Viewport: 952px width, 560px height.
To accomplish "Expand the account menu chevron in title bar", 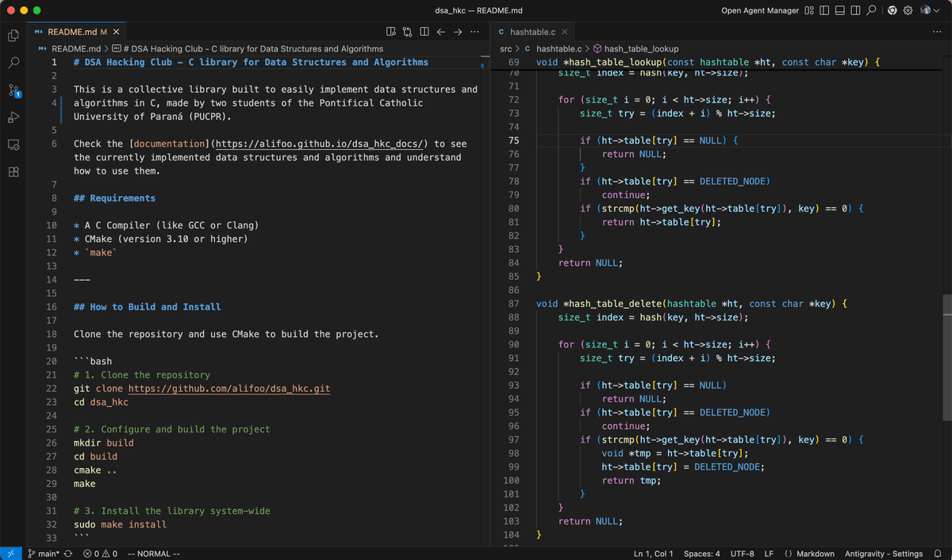I will click(x=937, y=11).
